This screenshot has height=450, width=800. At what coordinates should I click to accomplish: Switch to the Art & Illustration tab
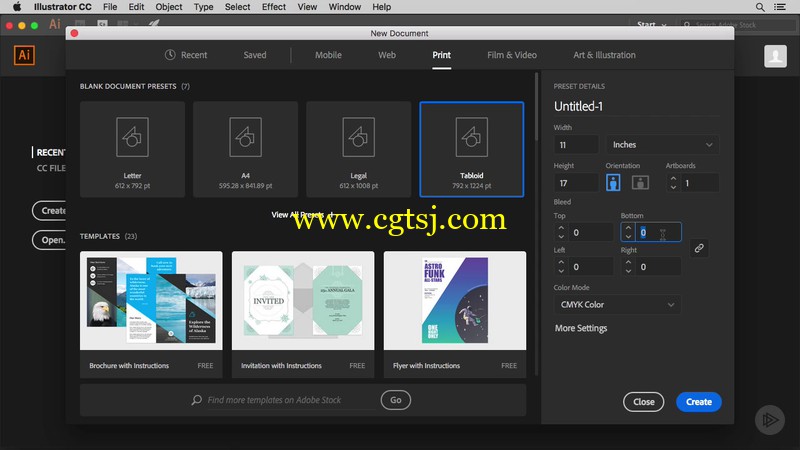[x=604, y=55]
